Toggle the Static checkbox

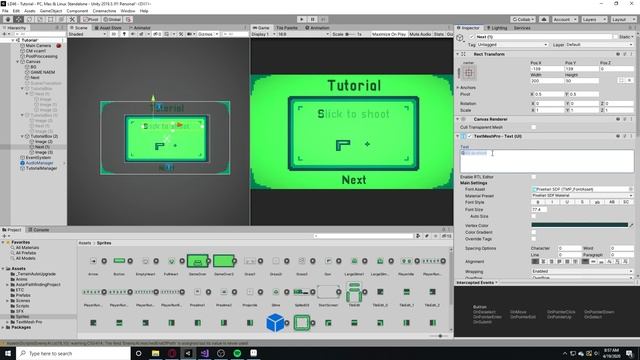coord(615,37)
